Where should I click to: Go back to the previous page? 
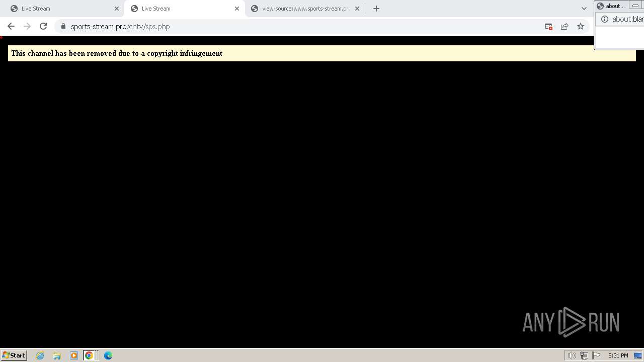point(11,26)
